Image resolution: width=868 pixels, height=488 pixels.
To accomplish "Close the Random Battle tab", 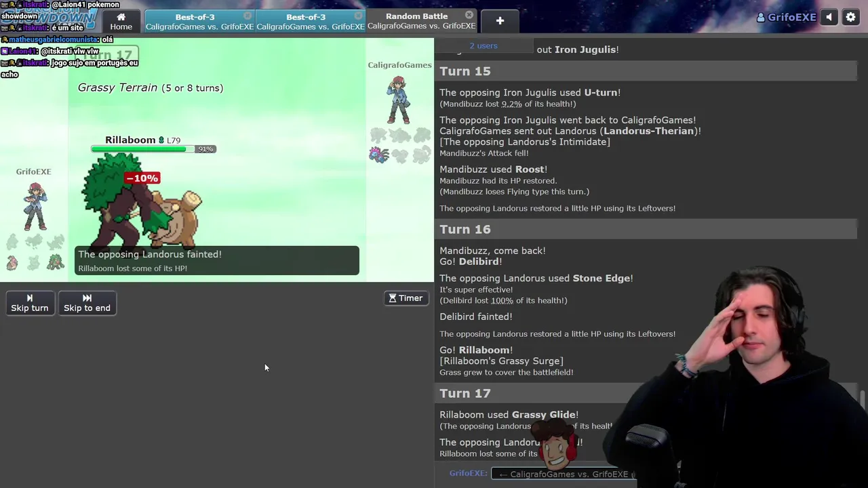I will (x=469, y=15).
